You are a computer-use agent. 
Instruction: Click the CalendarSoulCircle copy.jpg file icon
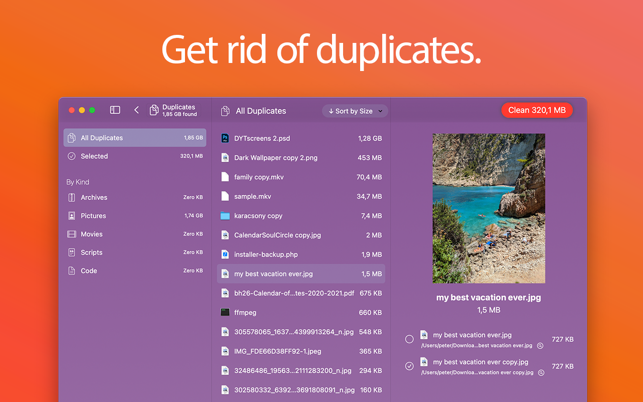(x=225, y=235)
